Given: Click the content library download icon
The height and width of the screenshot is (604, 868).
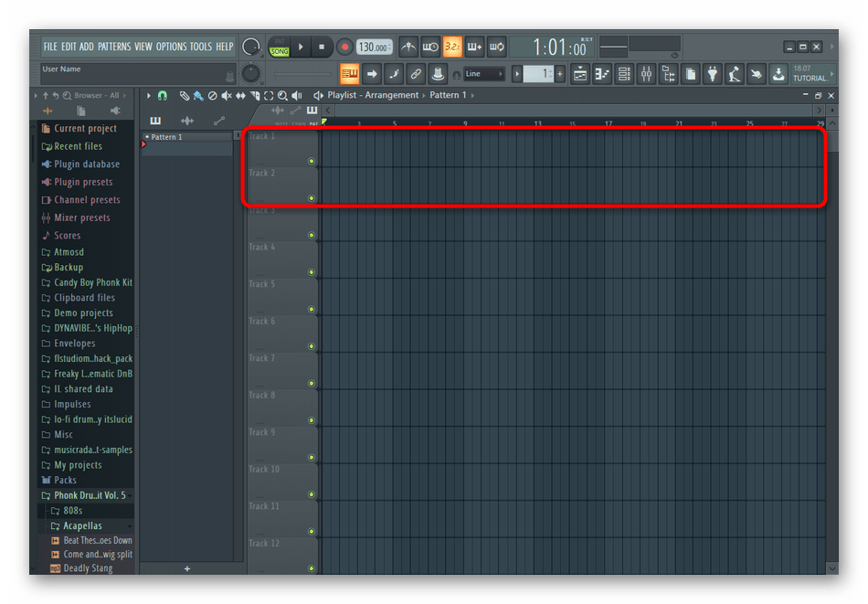Looking at the screenshot, I should coord(778,74).
